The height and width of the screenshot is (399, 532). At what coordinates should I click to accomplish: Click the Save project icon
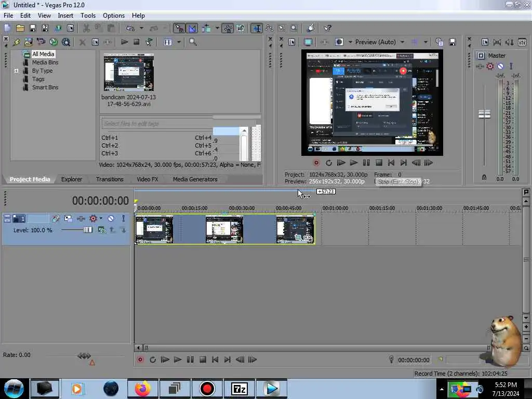coord(33,28)
